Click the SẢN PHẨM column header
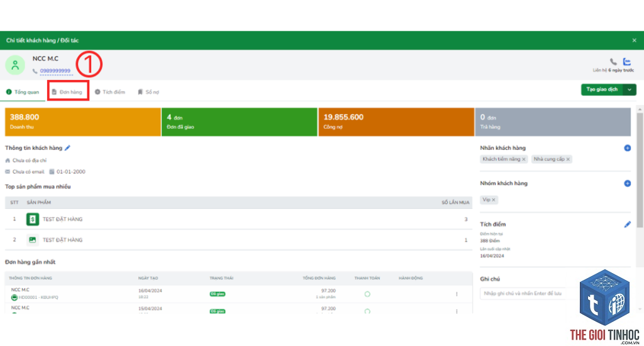Screen dimensions: 644x346 [39, 203]
